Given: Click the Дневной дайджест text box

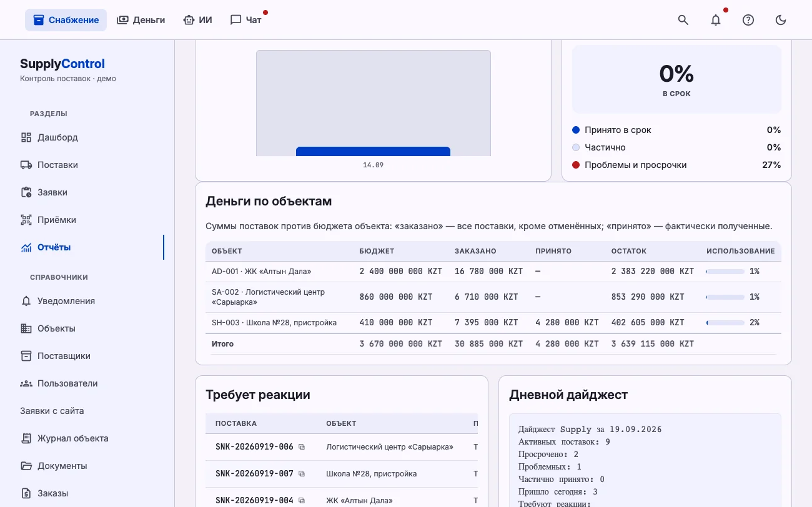Looking at the screenshot, I should click(645, 460).
